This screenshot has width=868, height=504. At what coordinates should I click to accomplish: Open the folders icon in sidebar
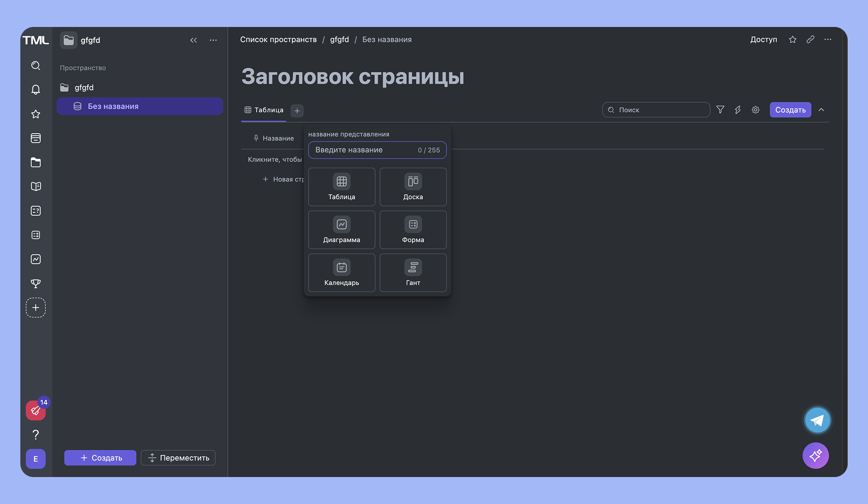point(36,162)
